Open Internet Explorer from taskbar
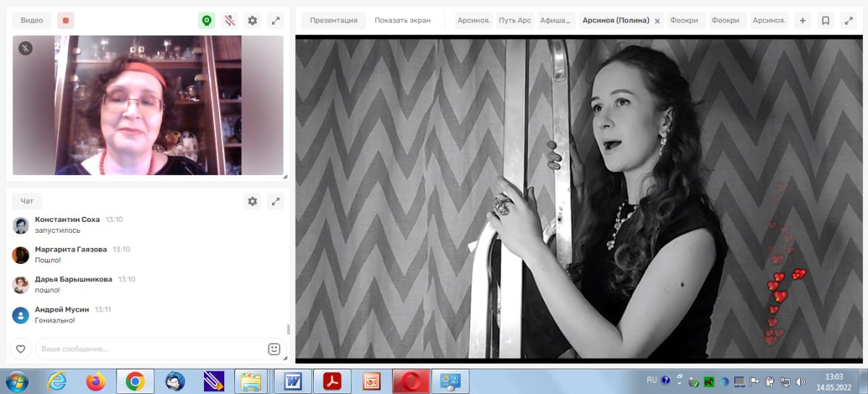Image resolution: width=868 pixels, height=394 pixels. 57,381
